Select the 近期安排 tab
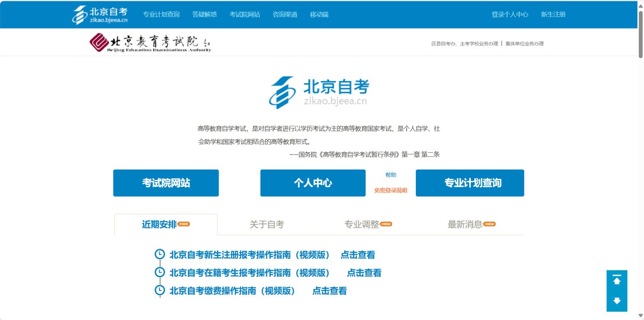Viewport: 644px width, 320px height. click(166, 224)
